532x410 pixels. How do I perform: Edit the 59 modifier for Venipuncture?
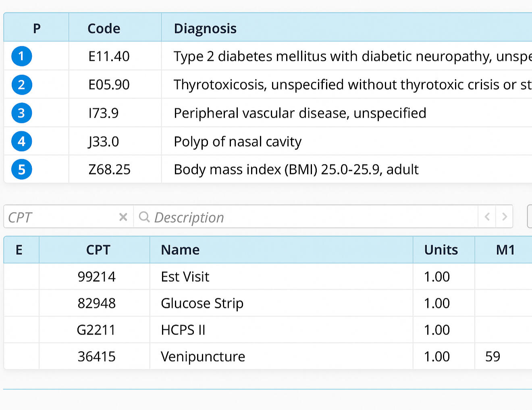click(x=493, y=356)
